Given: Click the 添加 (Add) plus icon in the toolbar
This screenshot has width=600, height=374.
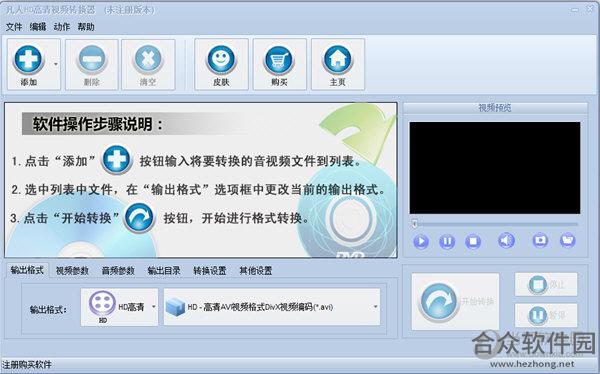Looking at the screenshot, I should 28,59.
